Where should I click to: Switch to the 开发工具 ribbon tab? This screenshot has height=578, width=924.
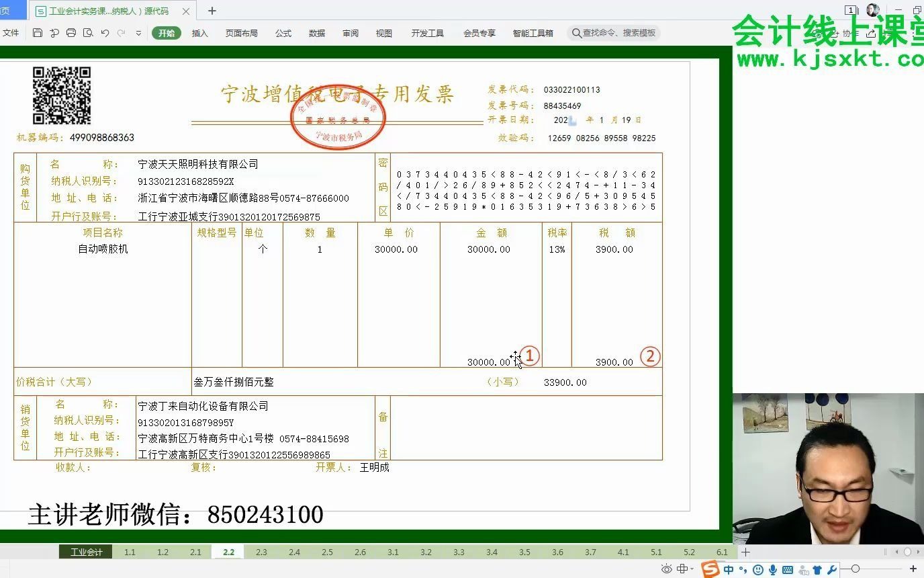click(428, 33)
